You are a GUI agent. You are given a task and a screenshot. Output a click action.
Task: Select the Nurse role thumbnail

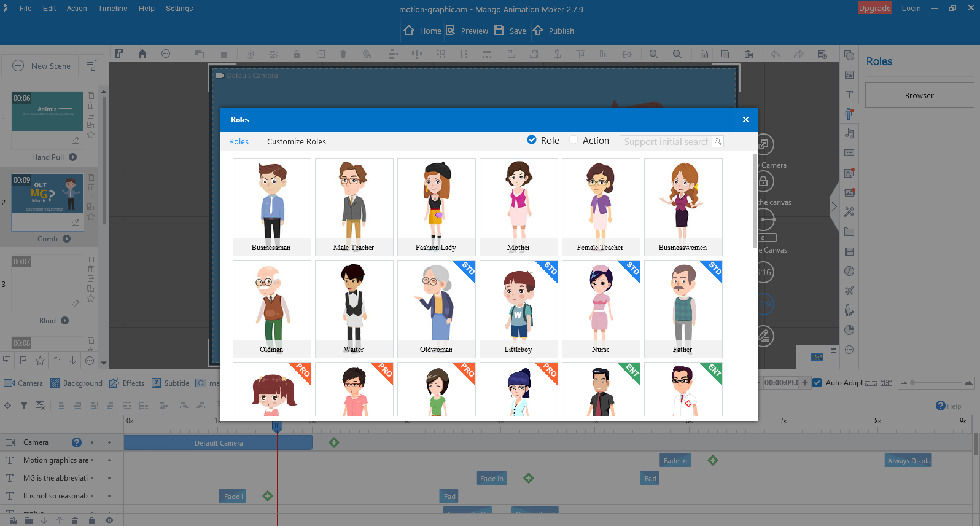coord(601,308)
